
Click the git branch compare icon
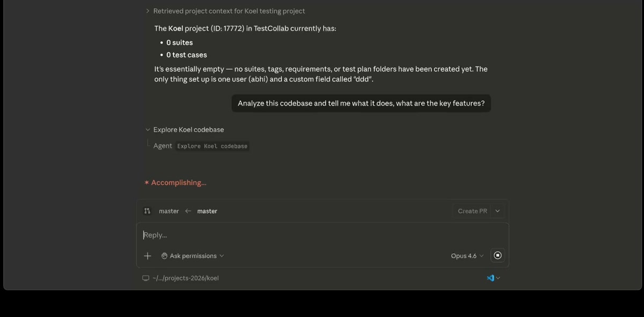click(147, 211)
